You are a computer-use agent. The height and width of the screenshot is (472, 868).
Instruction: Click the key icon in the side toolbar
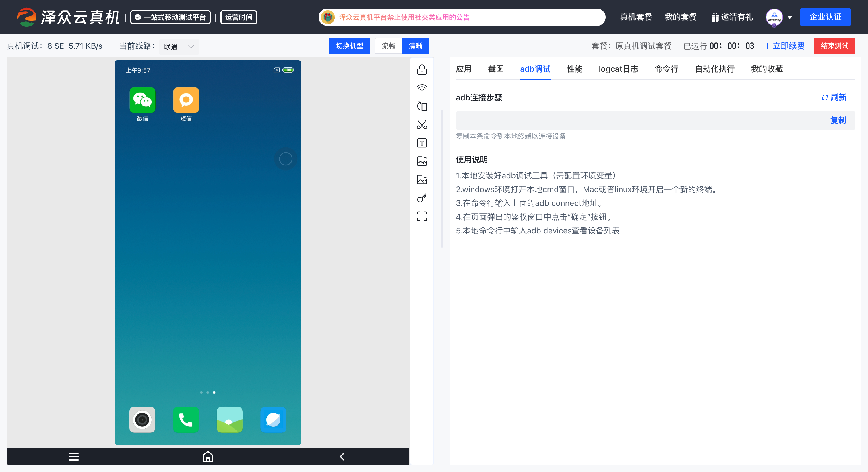pyautogui.click(x=422, y=198)
